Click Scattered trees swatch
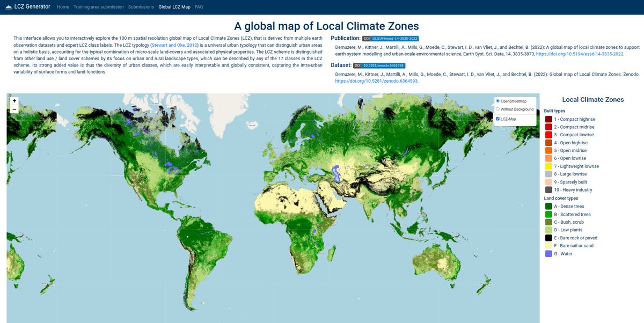Image resolution: width=644 pixels, height=323 pixels. click(x=548, y=214)
